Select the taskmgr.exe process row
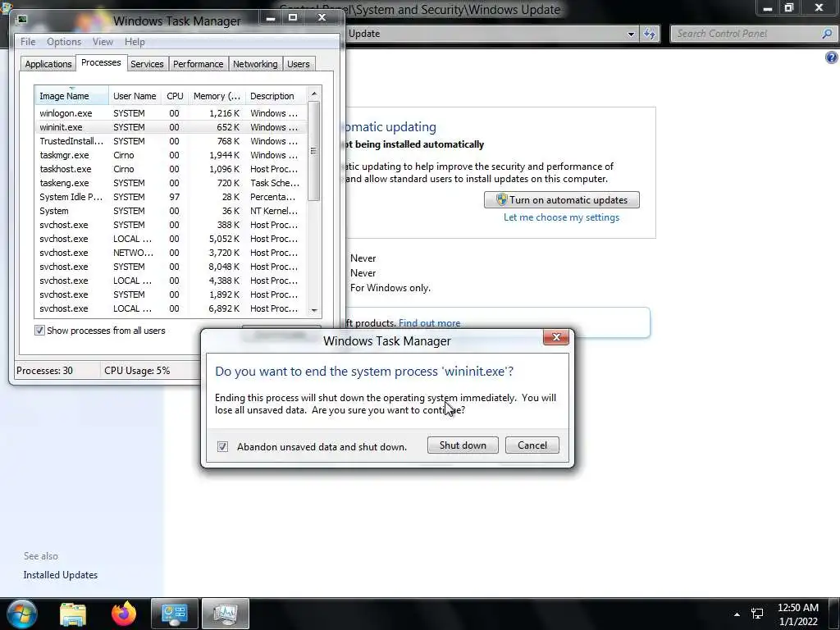 (x=171, y=155)
